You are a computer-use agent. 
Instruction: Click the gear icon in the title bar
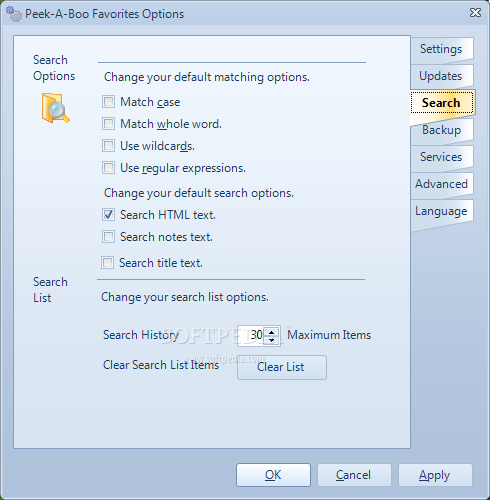(x=14, y=14)
